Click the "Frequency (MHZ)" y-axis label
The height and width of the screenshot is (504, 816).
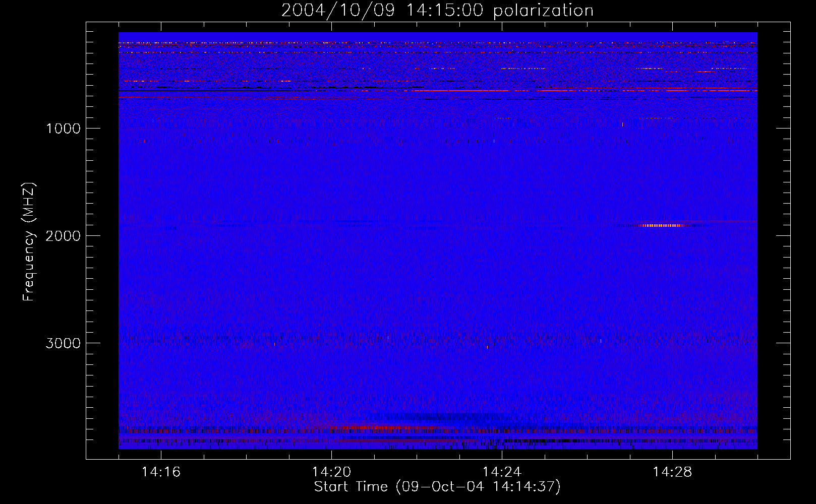[29, 241]
